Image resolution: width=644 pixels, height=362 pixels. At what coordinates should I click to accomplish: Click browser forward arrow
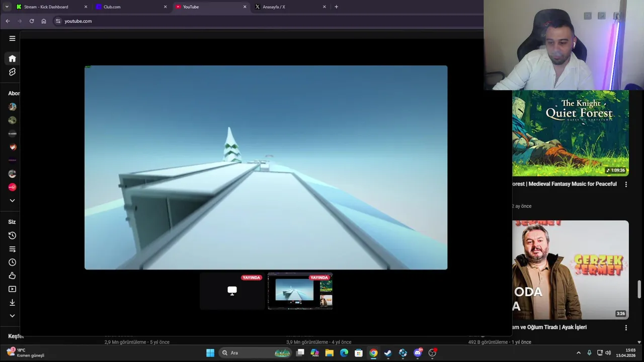pyautogui.click(x=20, y=21)
